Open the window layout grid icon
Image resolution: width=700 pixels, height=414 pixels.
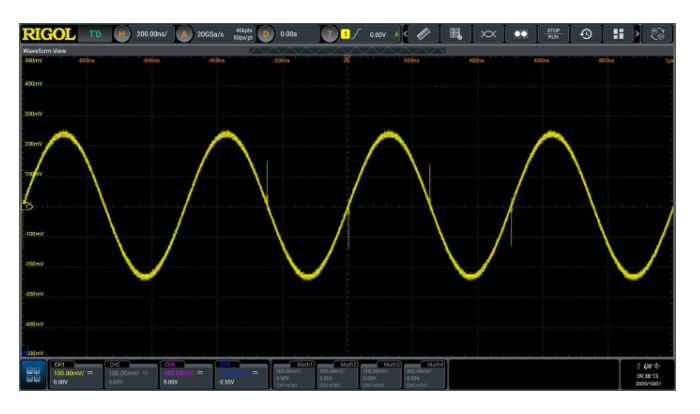618,34
